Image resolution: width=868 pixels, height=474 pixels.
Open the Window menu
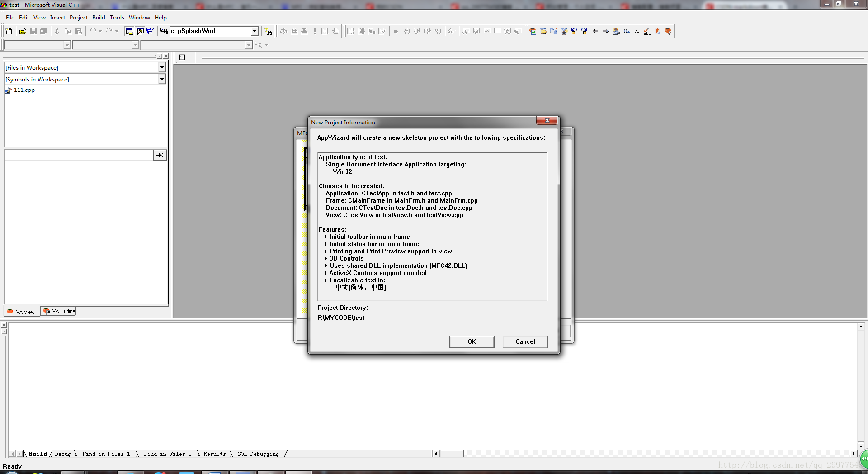pyautogui.click(x=139, y=17)
